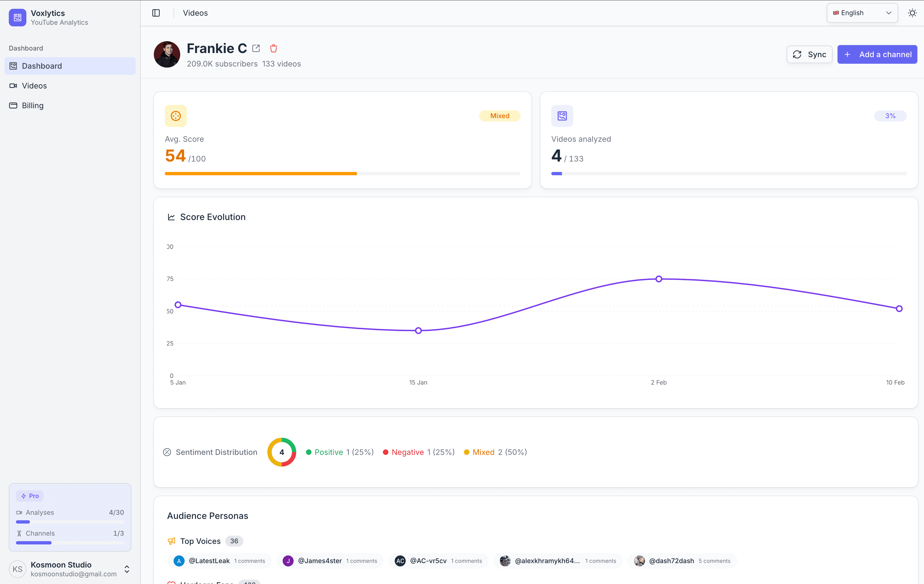The width and height of the screenshot is (924, 584).
Task: Click the Add a channel button
Action: pyautogui.click(x=877, y=54)
